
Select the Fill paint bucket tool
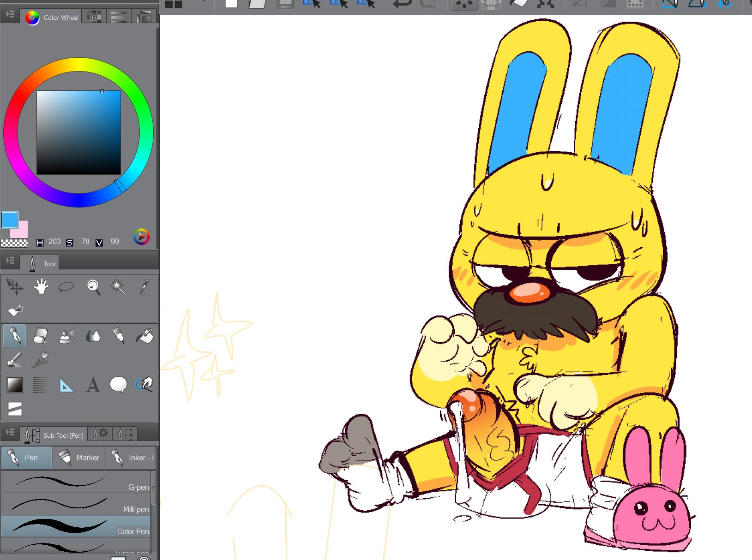pos(144,336)
